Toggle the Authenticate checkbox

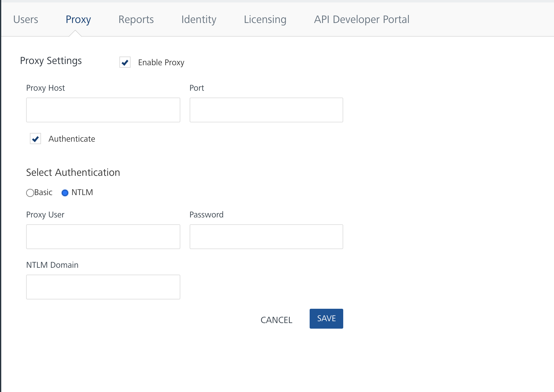(x=35, y=139)
